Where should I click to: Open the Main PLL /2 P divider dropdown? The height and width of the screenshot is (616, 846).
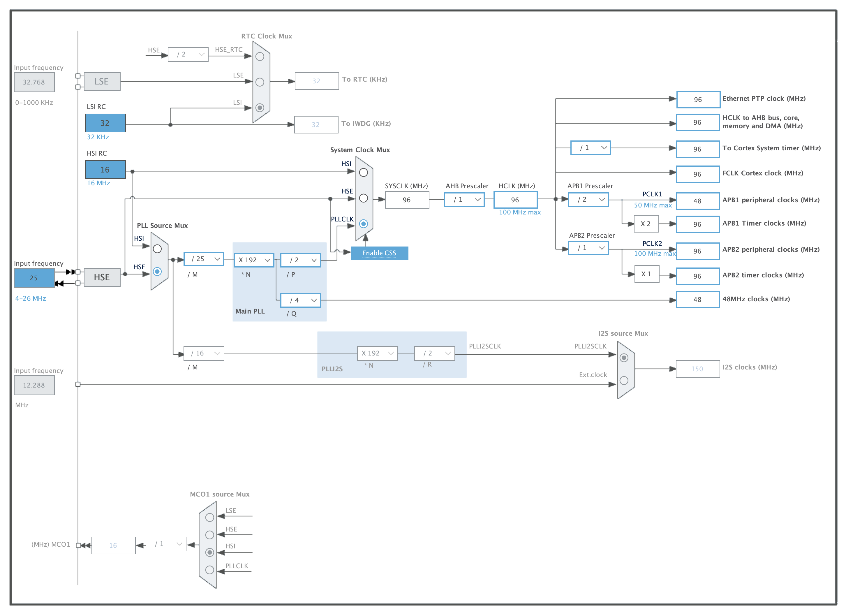point(301,260)
